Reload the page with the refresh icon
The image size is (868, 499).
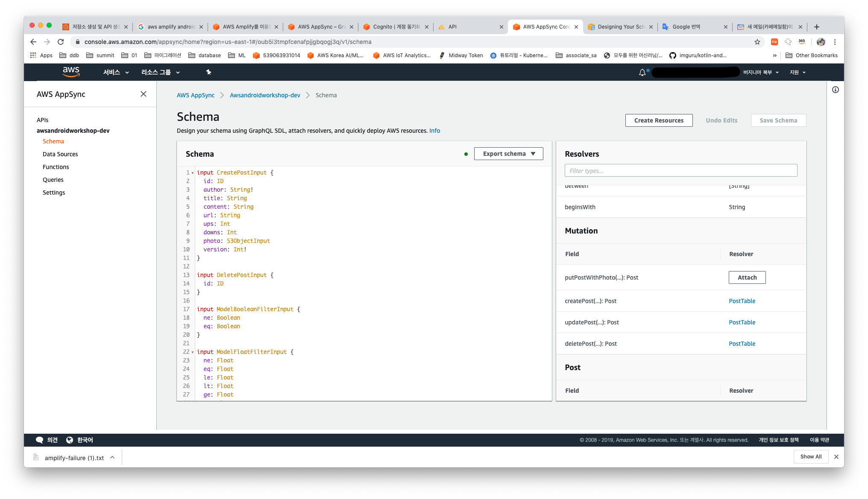click(61, 42)
